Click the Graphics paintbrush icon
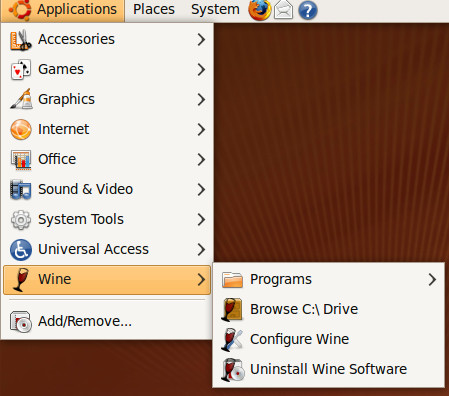This screenshot has width=449, height=396. coord(21,99)
